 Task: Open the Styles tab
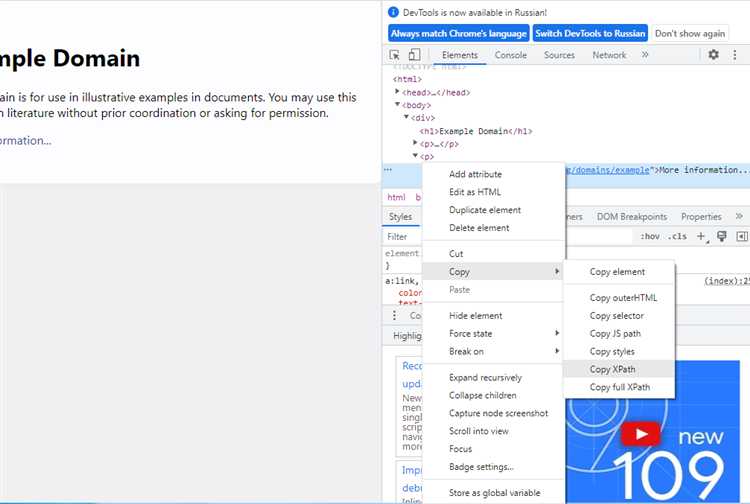(400, 217)
